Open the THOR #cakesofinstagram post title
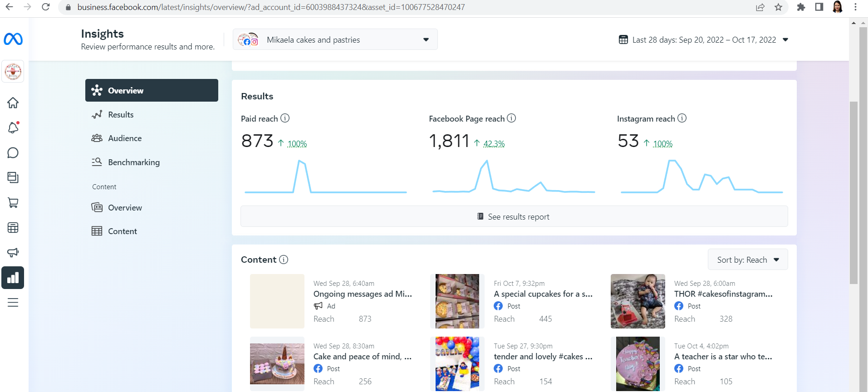 (723, 294)
